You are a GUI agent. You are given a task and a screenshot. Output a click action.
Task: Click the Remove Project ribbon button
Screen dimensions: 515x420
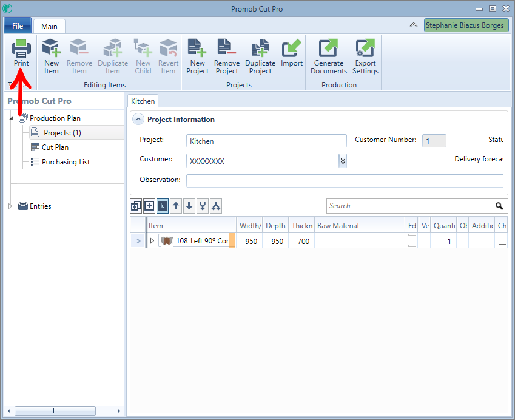(227, 56)
